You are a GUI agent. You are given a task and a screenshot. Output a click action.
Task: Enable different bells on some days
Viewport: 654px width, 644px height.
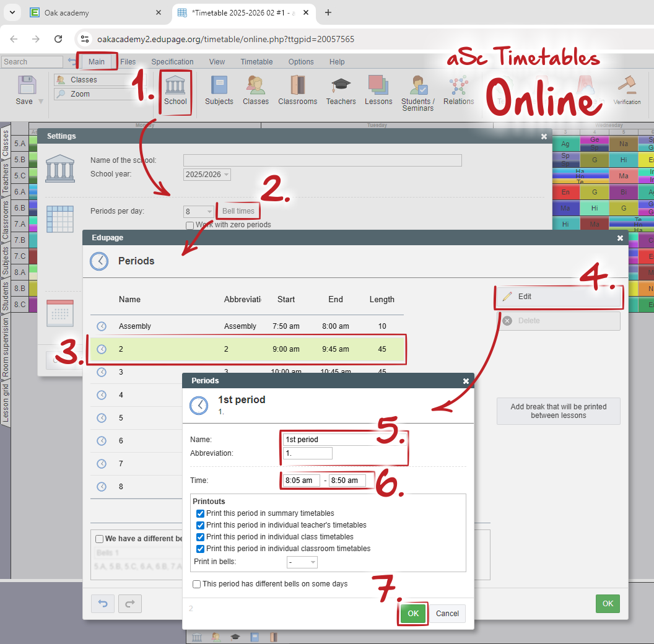[197, 584]
